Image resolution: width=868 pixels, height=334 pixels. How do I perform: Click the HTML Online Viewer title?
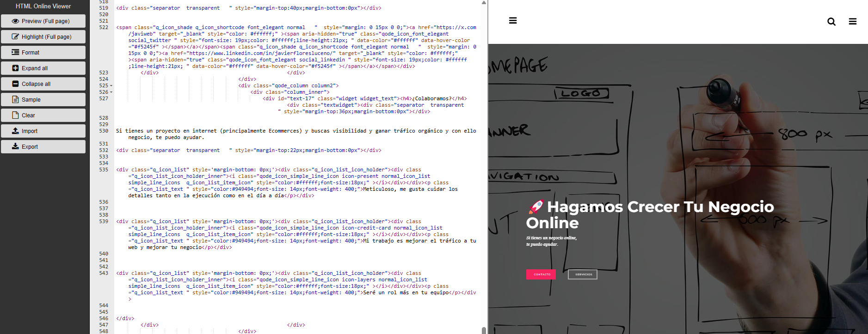coord(43,6)
